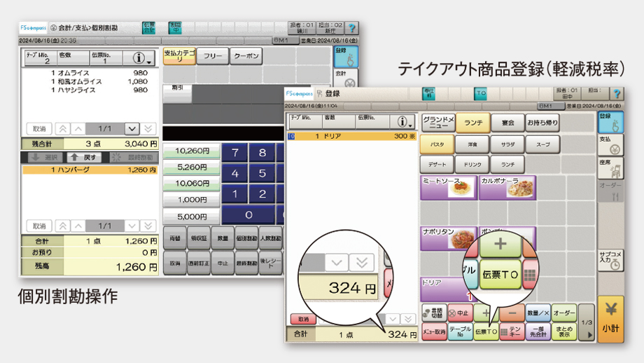Switch to the お持ち帰り menu tab
644x363 pixels.
point(542,123)
